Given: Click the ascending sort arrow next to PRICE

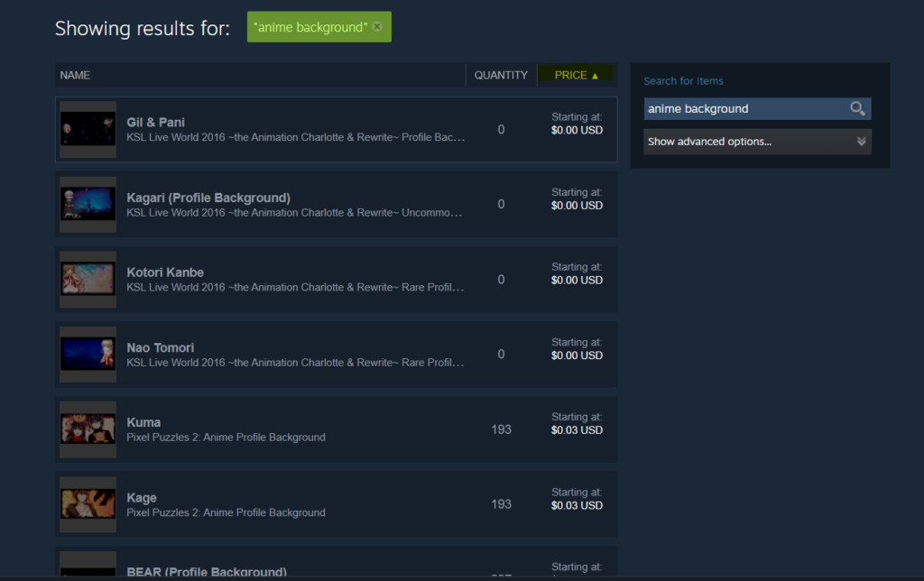Looking at the screenshot, I should tap(596, 75).
